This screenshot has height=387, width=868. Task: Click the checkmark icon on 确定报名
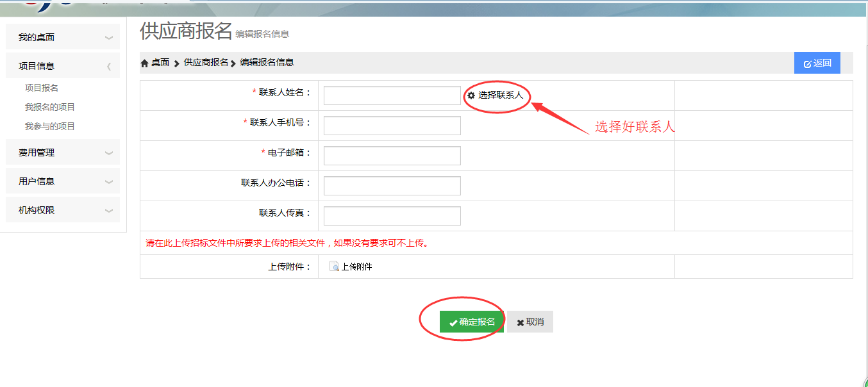(x=453, y=322)
